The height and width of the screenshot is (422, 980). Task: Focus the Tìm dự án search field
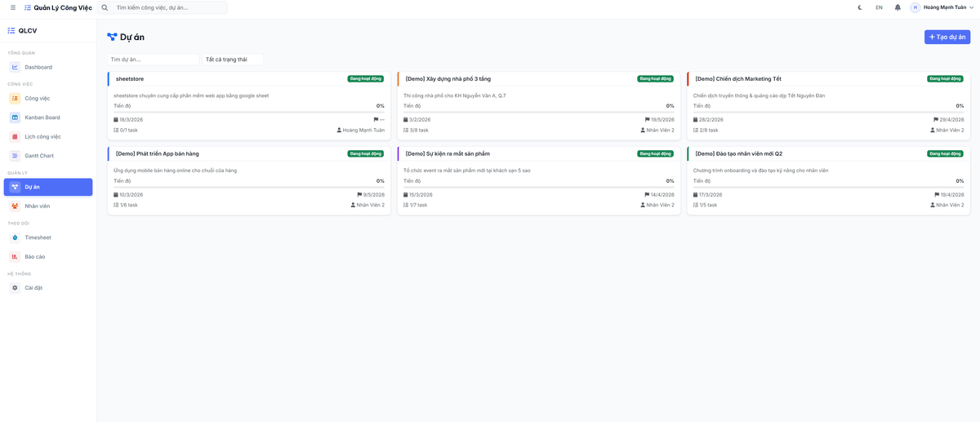(153, 60)
